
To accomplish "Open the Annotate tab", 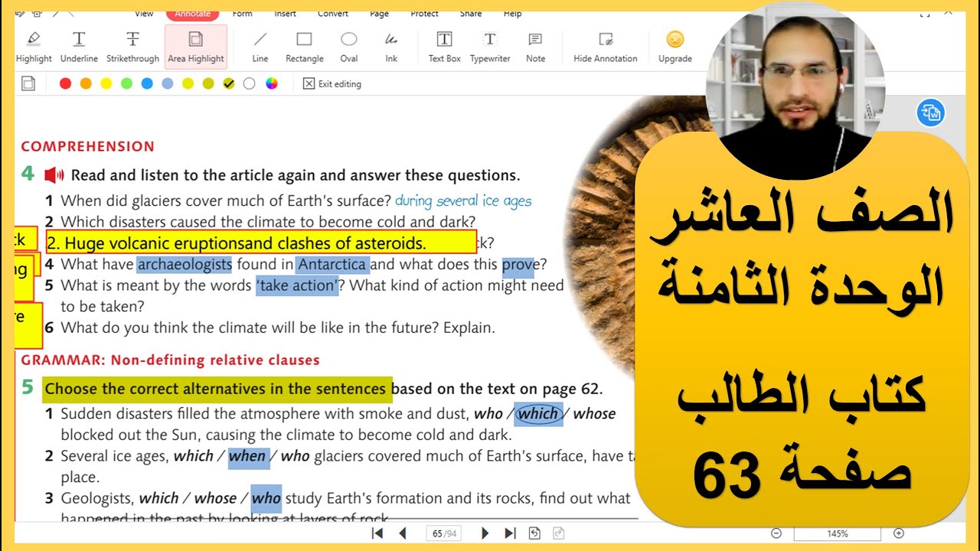I will point(192,13).
